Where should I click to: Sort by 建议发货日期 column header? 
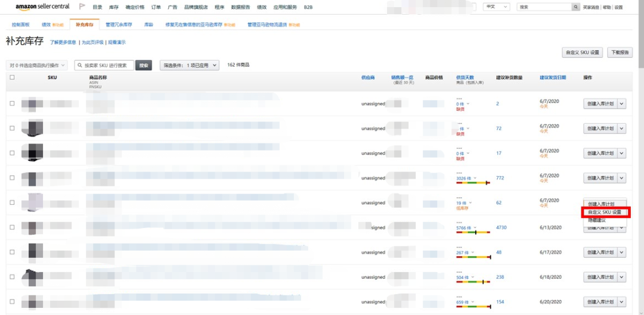click(552, 77)
